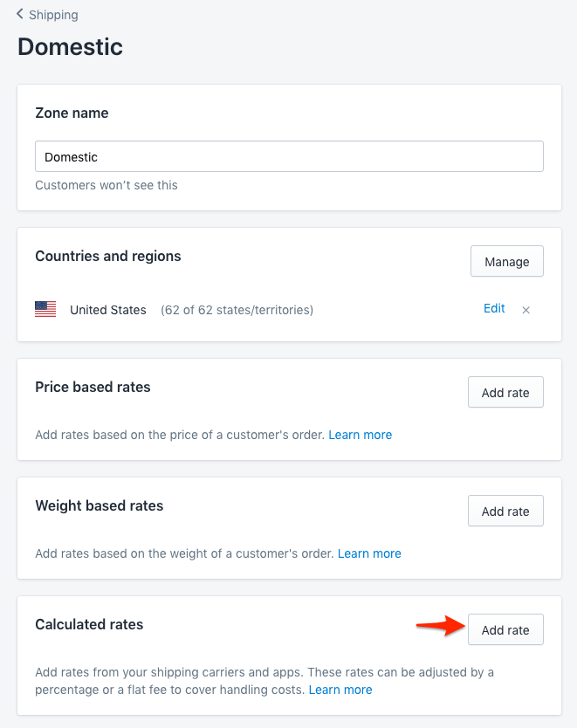Click the 62 of 62 states/territories text
The image size is (577, 728).
(x=237, y=310)
